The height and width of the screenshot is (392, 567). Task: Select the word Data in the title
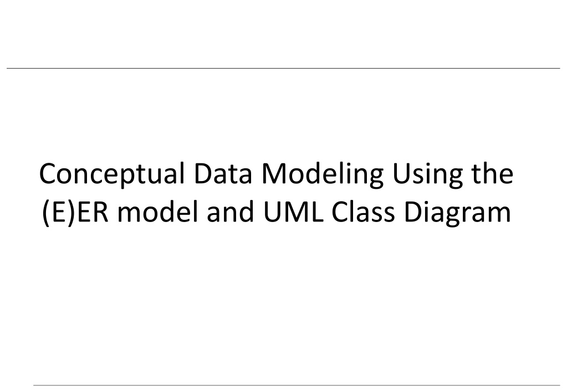[x=222, y=173]
